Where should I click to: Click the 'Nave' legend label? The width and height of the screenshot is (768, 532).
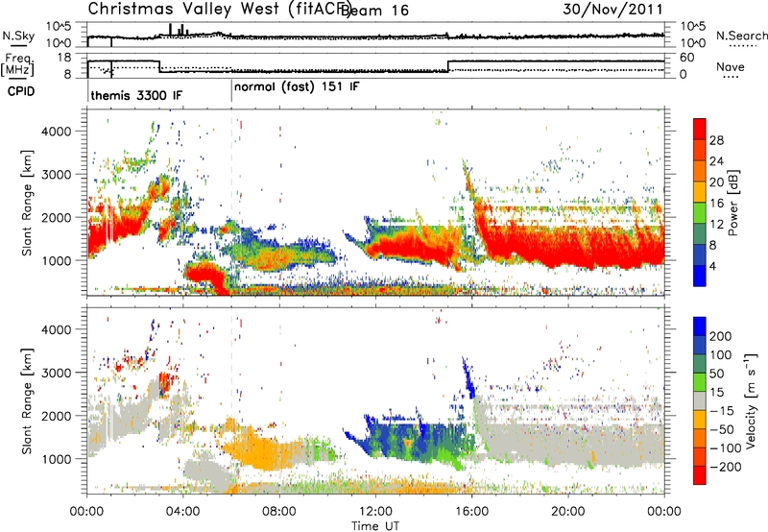pos(731,67)
